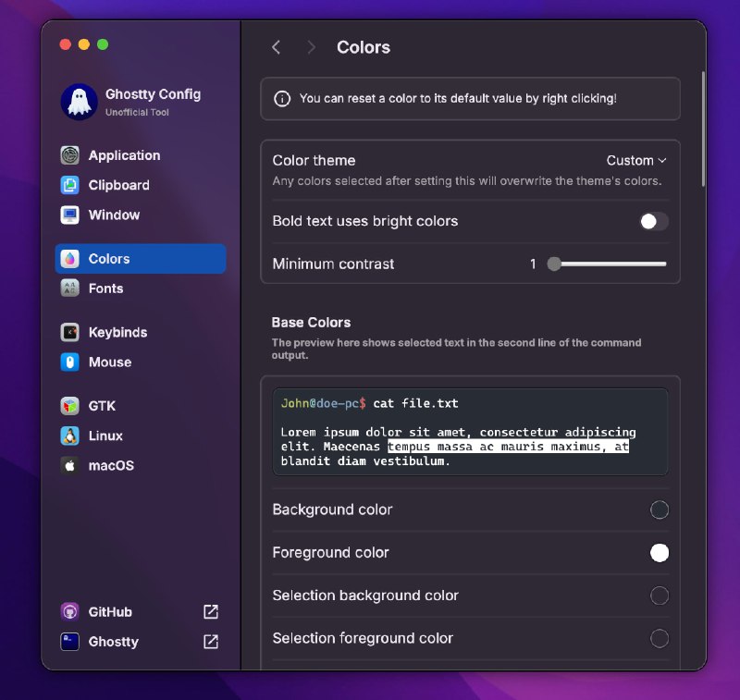
Task: Click the info circle icon in banner
Action: [282, 99]
